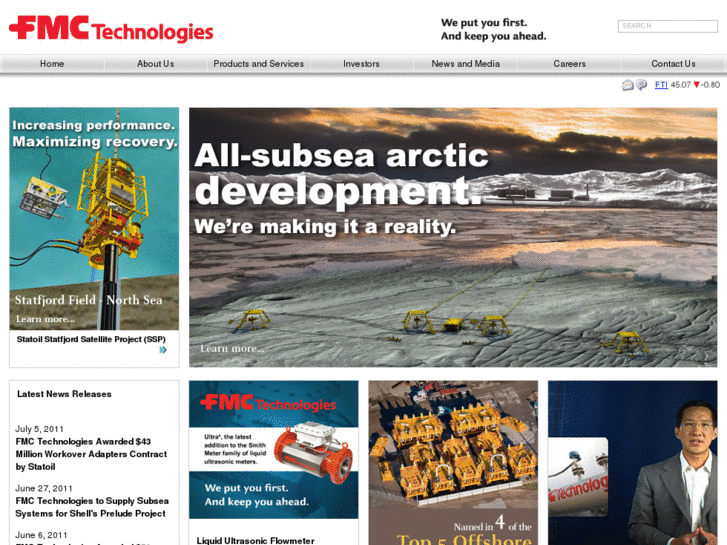Viewport: 727px width, 545px height.
Task: Open the Contact Us menu
Action: 673,64
